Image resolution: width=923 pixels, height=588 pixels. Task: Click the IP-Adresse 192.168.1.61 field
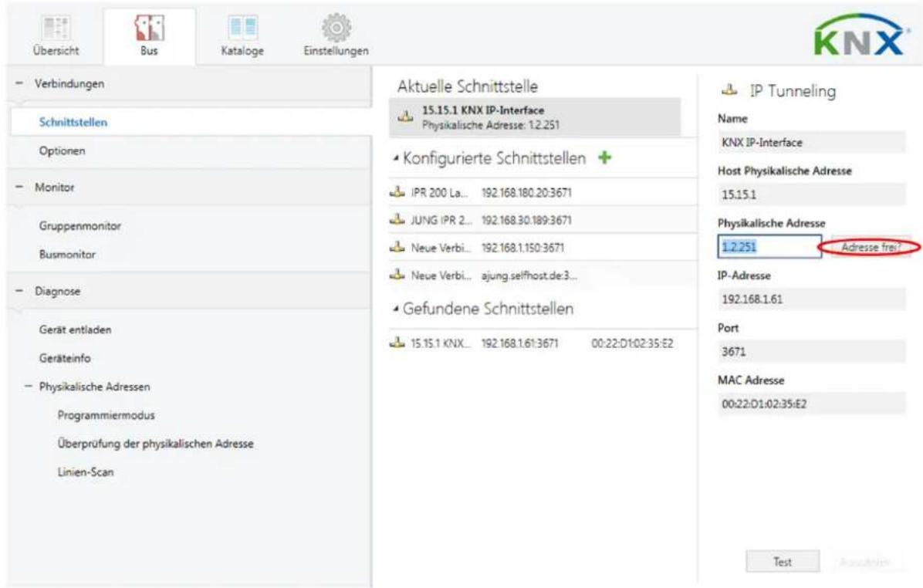811,299
